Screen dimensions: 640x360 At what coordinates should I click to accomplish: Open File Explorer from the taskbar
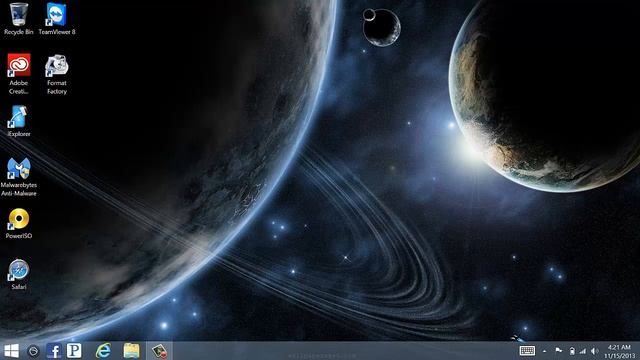point(131,351)
